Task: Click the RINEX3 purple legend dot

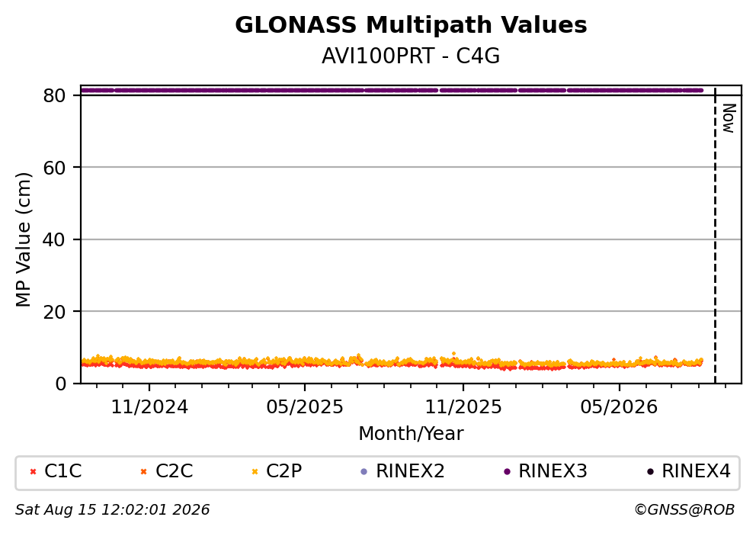Action: tap(507, 472)
